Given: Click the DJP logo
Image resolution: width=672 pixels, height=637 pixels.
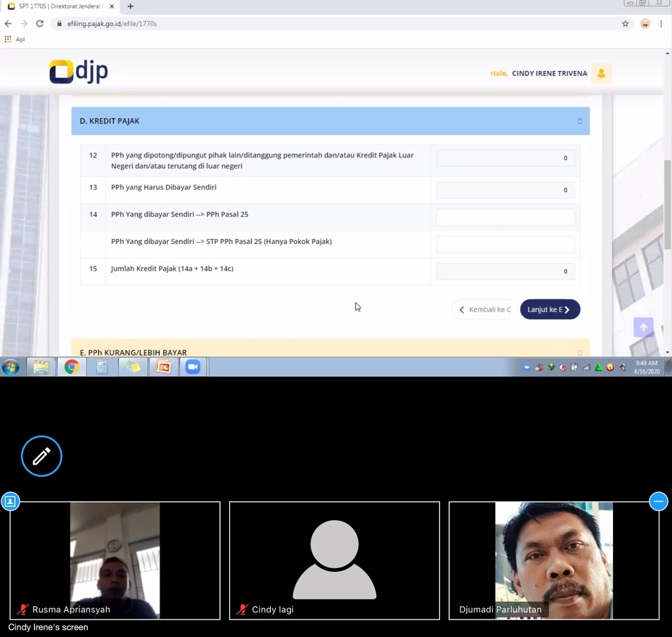Looking at the screenshot, I should (79, 72).
